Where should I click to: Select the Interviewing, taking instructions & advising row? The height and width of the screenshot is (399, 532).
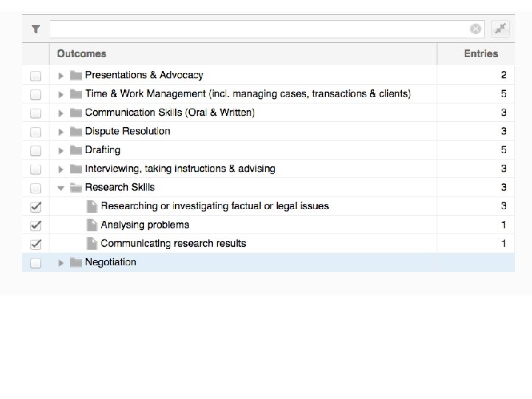(x=180, y=168)
